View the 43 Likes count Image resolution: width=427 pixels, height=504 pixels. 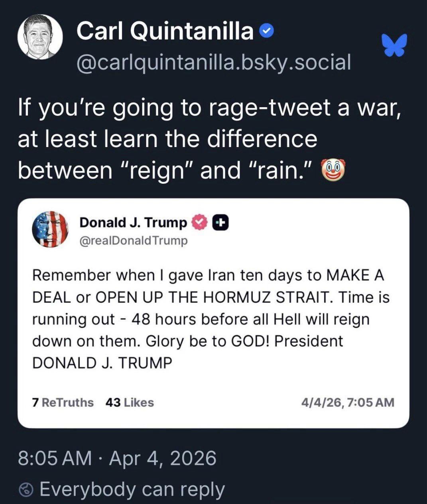point(130,402)
